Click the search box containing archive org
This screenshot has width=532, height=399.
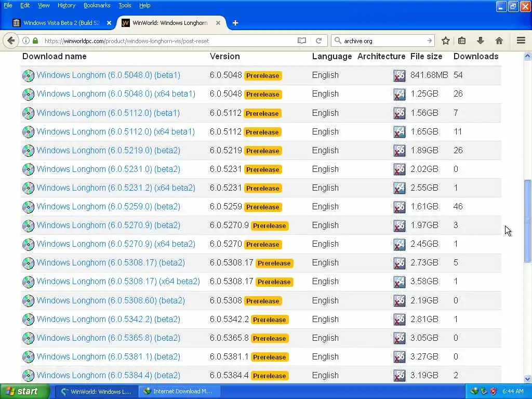(383, 41)
